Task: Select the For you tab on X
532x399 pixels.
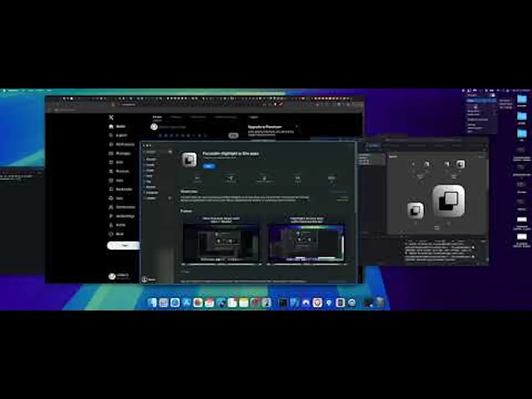Action: (x=157, y=117)
